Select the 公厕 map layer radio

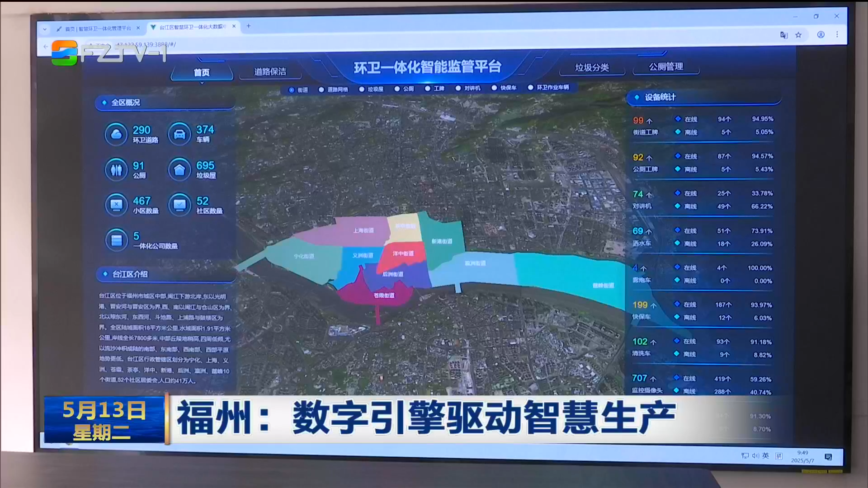tap(397, 89)
